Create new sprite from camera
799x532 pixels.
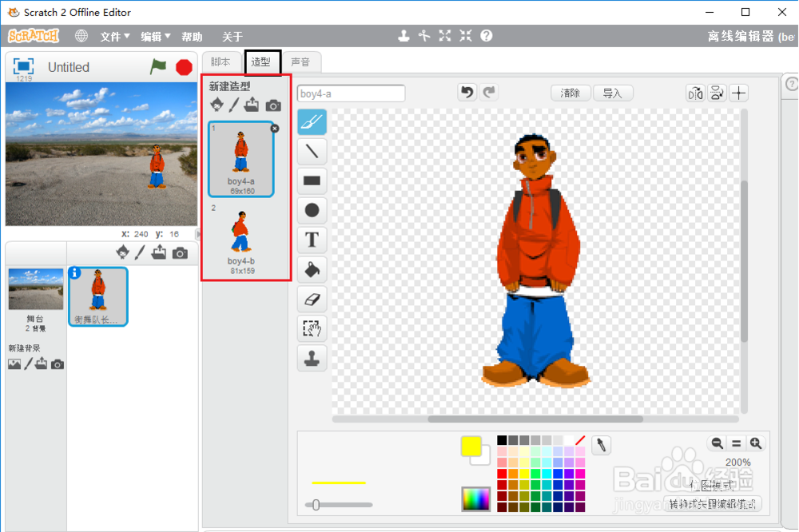pos(180,253)
